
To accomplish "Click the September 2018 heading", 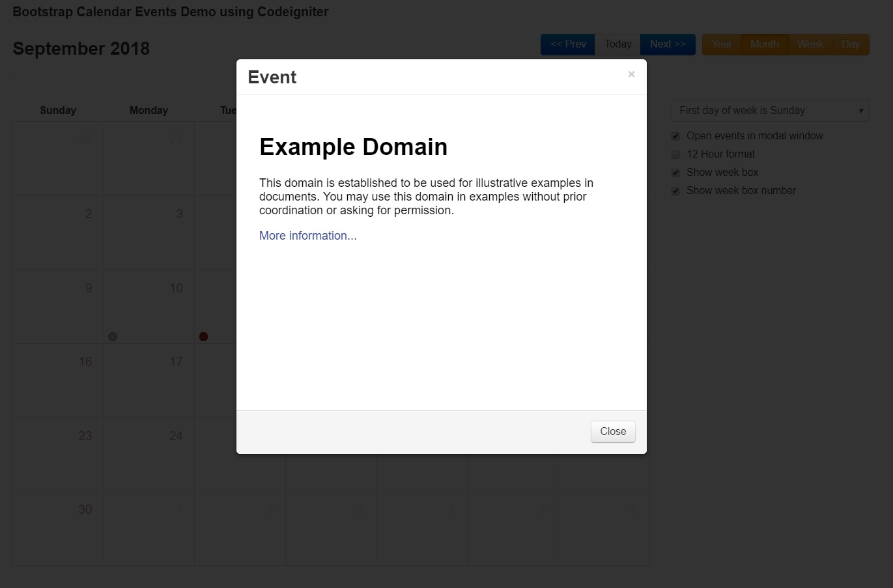I will (81, 49).
